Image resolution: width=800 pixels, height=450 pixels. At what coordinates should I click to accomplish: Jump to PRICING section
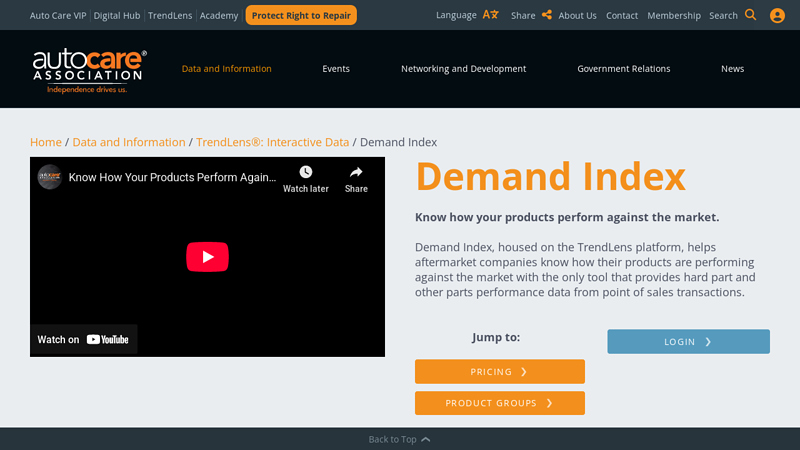499,371
